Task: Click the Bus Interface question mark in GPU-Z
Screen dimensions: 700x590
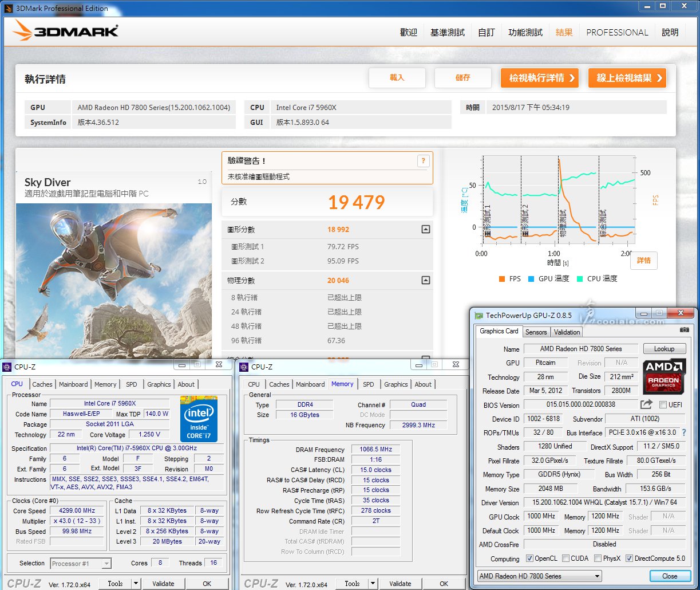Action: (x=683, y=432)
